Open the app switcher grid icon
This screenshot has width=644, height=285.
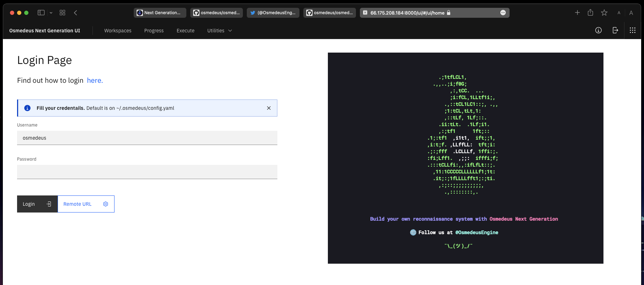point(633,30)
